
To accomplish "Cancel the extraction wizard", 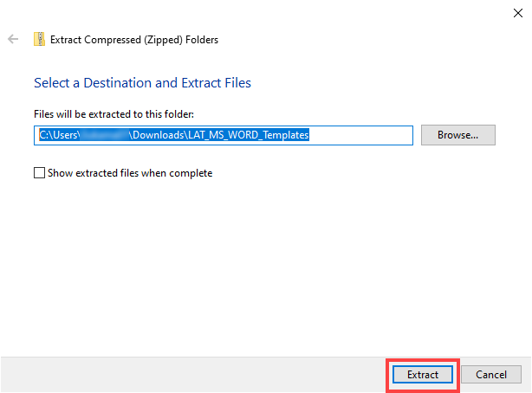I will tap(490, 375).
